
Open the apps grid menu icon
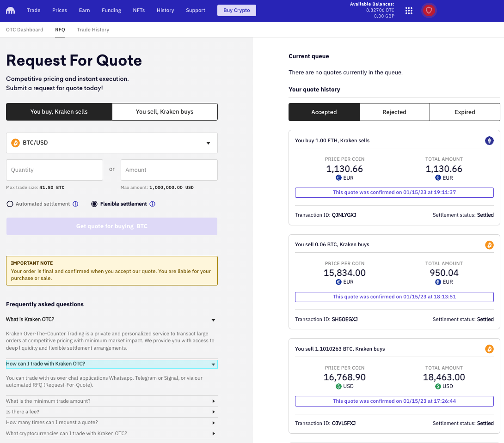point(409,11)
